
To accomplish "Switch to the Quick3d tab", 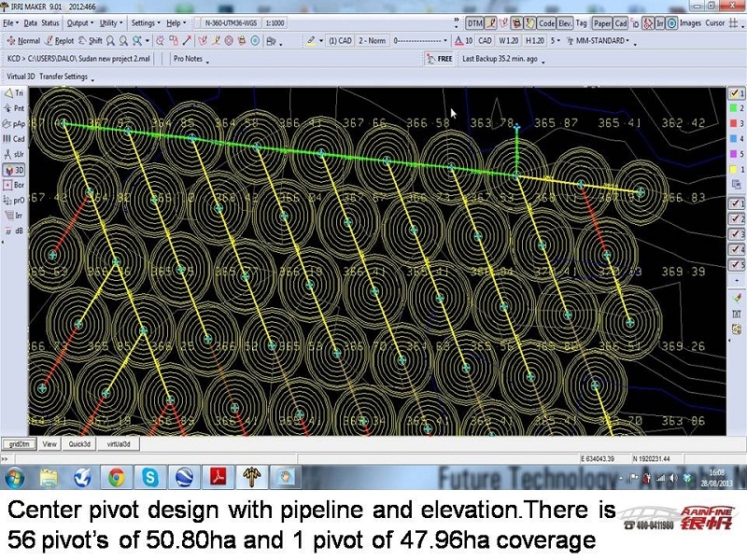I will pos(80,444).
